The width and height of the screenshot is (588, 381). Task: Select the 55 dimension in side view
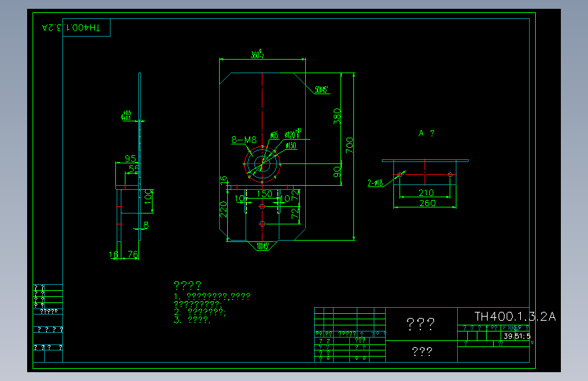coord(134,169)
